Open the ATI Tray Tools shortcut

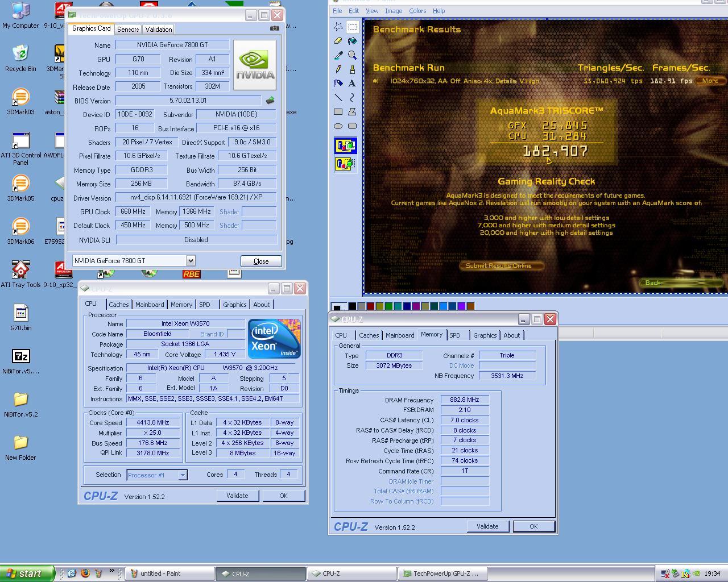tap(20, 275)
